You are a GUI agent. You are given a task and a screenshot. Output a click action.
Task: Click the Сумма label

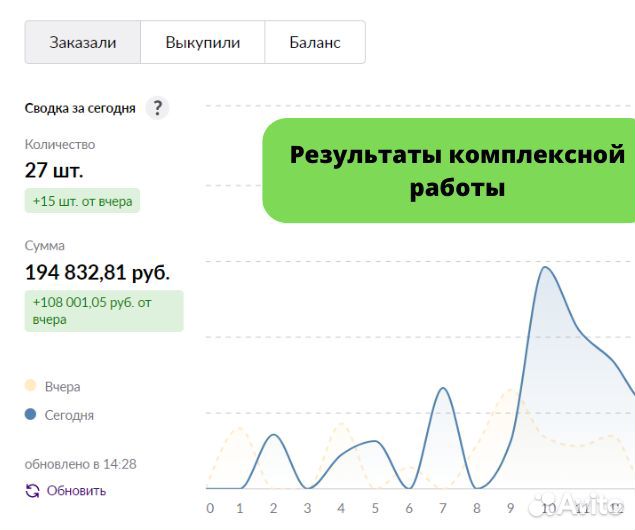(x=45, y=246)
